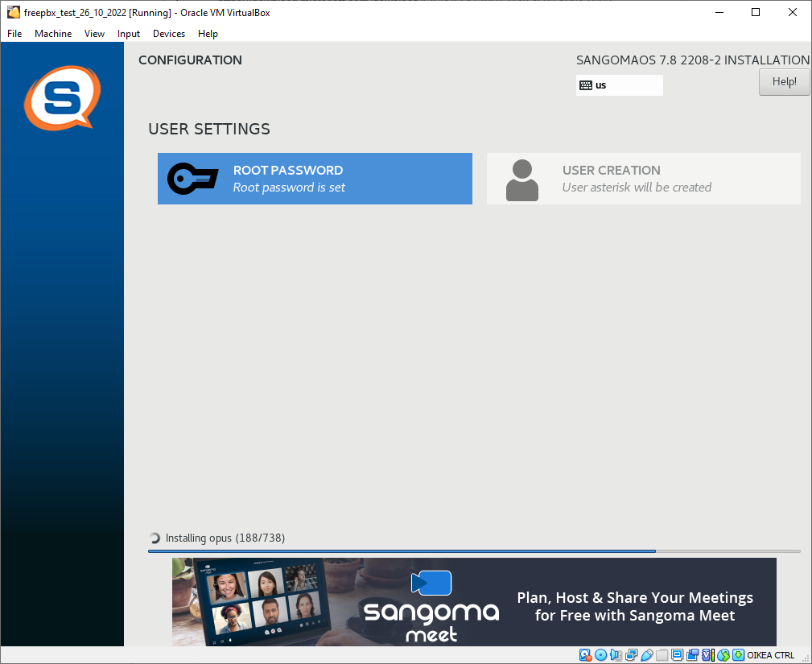The height and width of the screenshot is (664, 812).
Task: Click the OIKEA CTRL host key label
Action: pos(771,655)
